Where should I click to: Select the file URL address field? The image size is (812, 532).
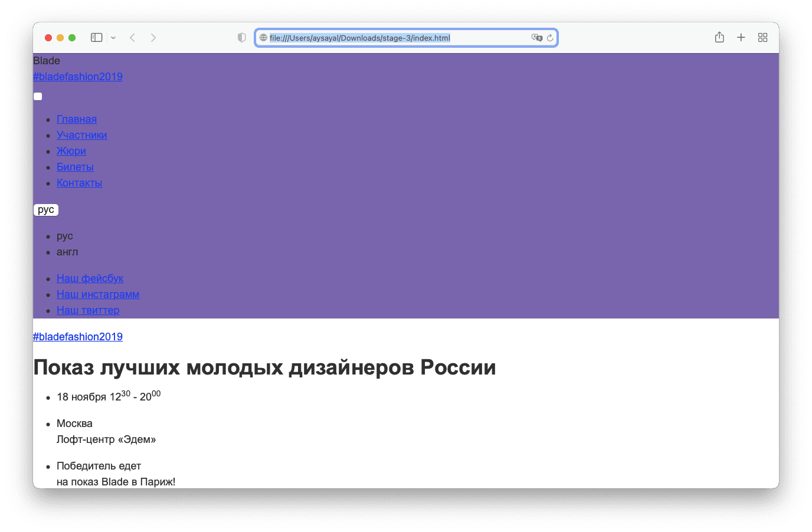click(406, 38)
